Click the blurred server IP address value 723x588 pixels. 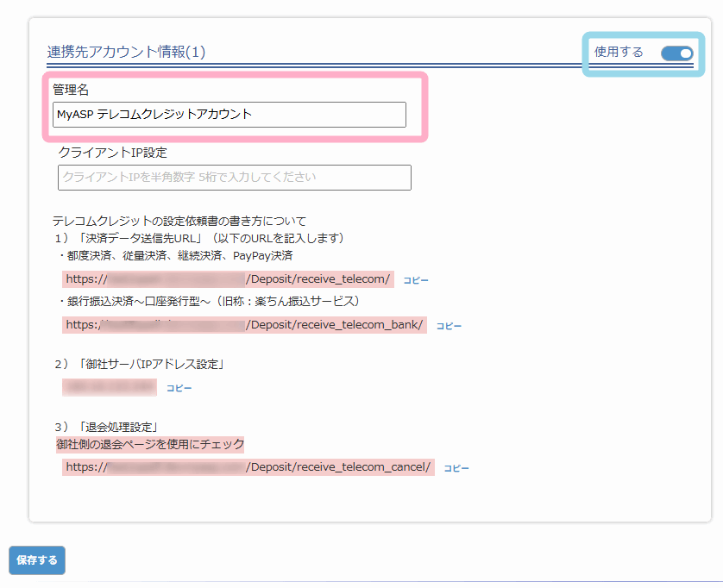pos(109,387)
